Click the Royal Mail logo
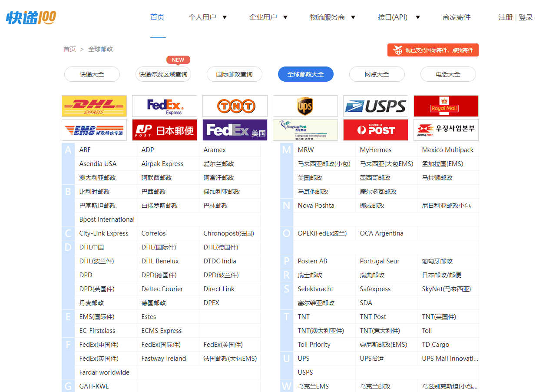 446,106
